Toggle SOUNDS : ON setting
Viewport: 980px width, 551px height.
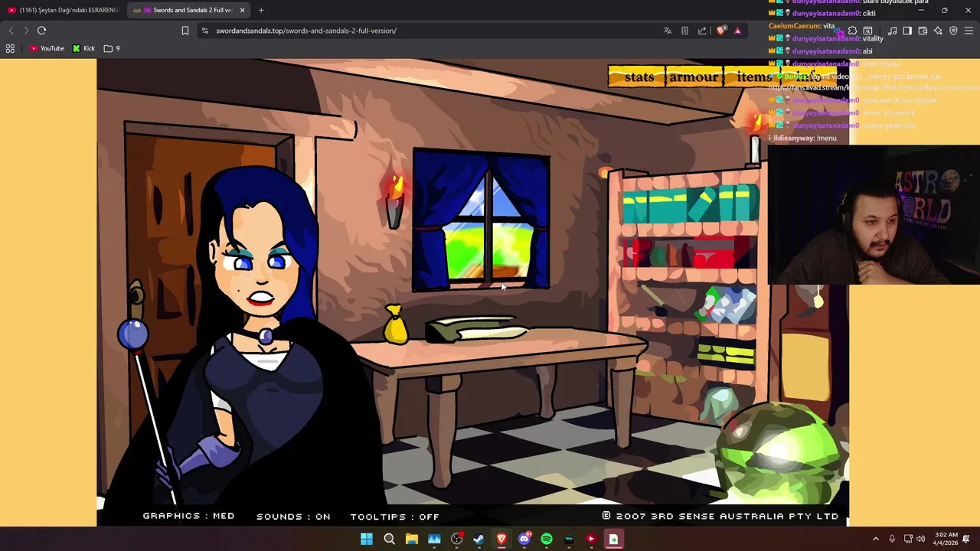[x=293, y=517]
